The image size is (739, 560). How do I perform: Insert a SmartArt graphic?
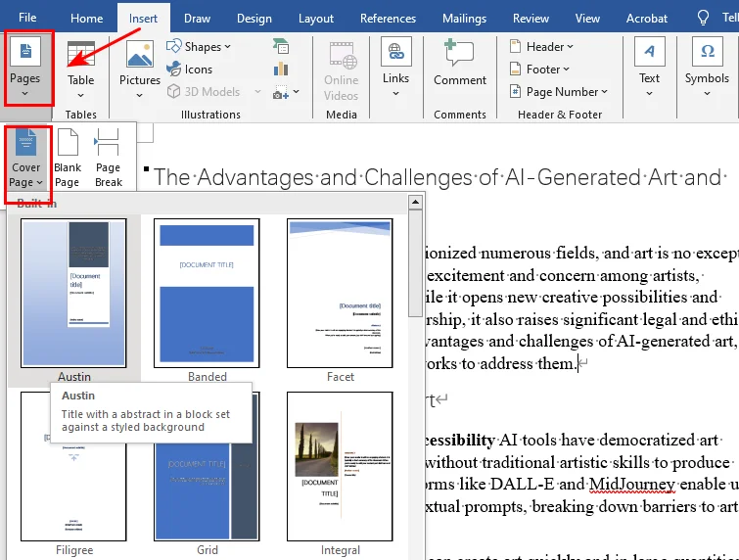click(281, 46)
